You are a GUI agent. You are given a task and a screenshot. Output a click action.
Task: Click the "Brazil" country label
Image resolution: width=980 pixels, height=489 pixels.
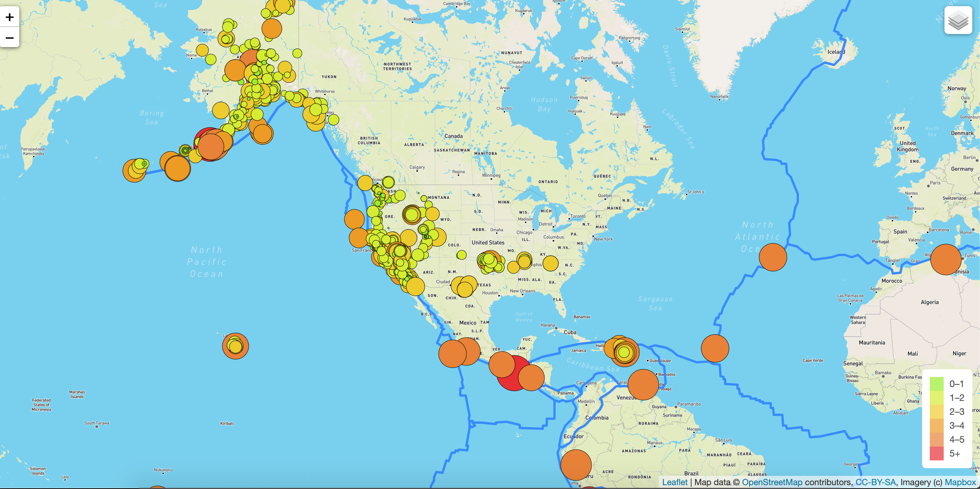[x=691, y=473]
